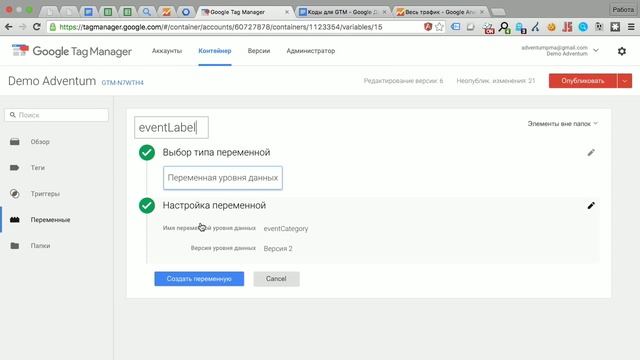Reload the page
Viewport: 640px width, 360px height.
coord(36,27)
